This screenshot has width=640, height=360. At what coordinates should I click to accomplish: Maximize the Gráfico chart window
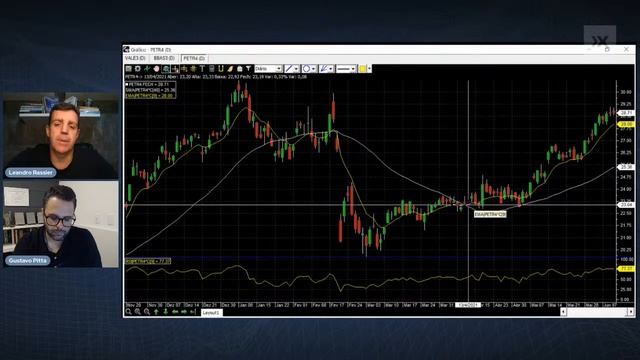(x=607, y=49)
